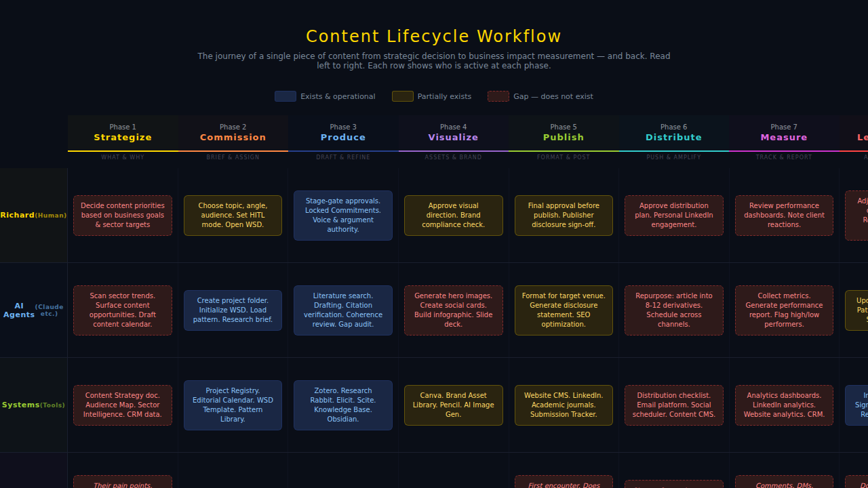Click the 'Partially exists' yellow legend swatch

[402, 96]
